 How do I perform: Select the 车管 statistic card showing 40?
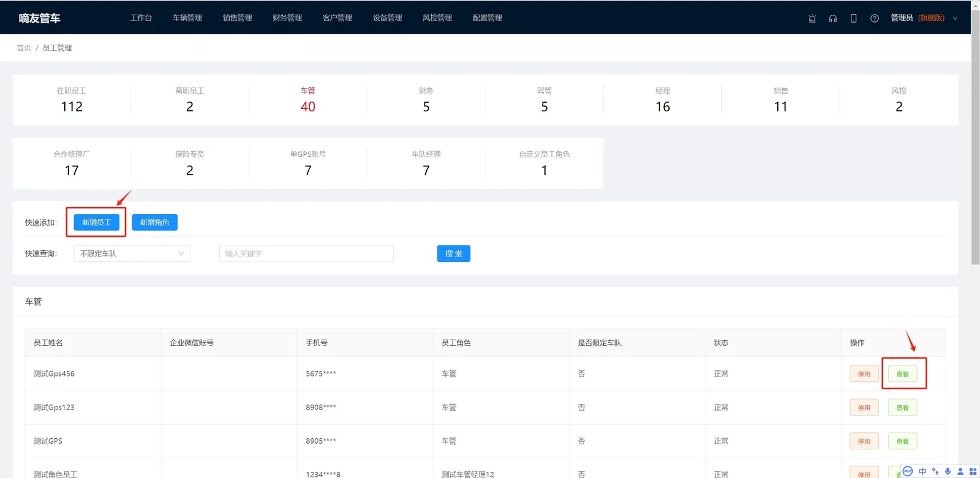click(x=308, y=100)
